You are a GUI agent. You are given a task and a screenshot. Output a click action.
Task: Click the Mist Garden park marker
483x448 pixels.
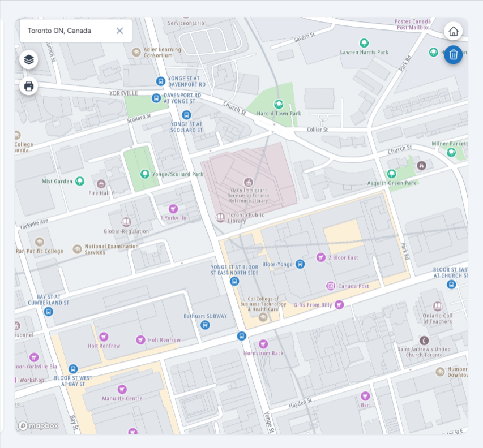pos(80,181)
